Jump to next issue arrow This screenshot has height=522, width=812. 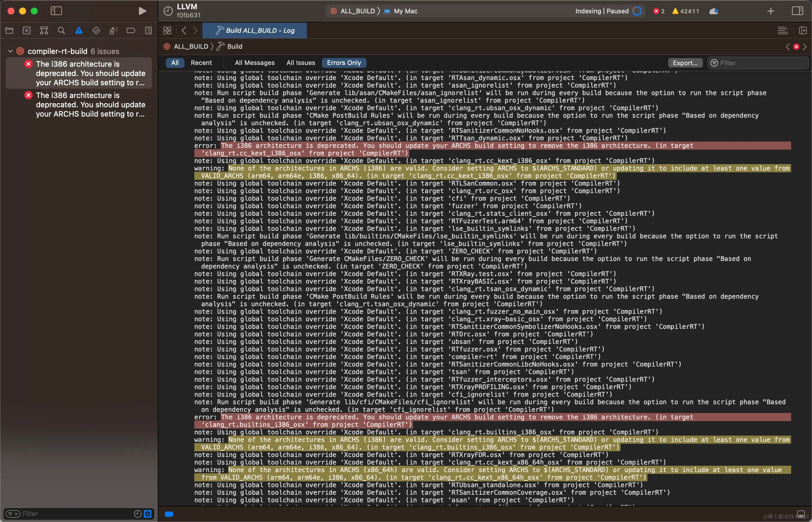[x=805, y=47]
